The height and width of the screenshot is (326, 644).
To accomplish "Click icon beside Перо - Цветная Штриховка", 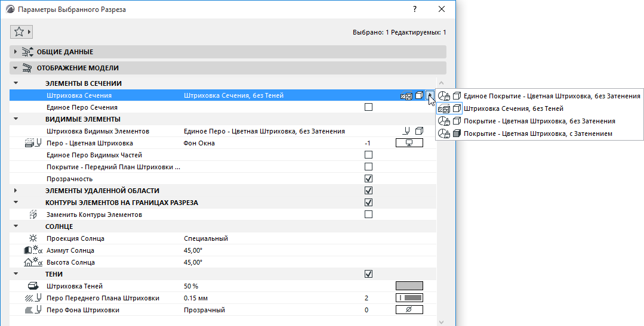I will tap(33, 143).
